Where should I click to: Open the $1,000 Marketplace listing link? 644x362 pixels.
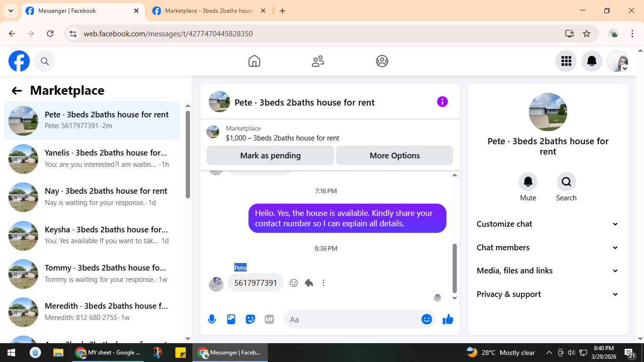(x=282, y=138)
